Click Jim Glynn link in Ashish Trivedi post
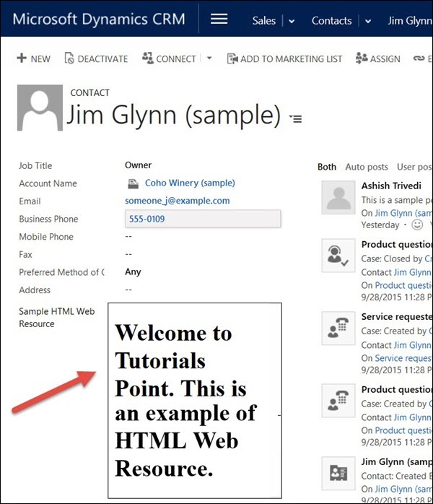The width and height of the screenshot is (433, 504). click(403, 213)
